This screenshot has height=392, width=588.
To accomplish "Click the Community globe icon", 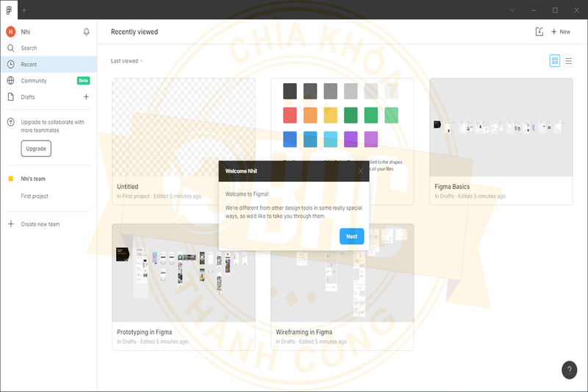I will (11, 80).
